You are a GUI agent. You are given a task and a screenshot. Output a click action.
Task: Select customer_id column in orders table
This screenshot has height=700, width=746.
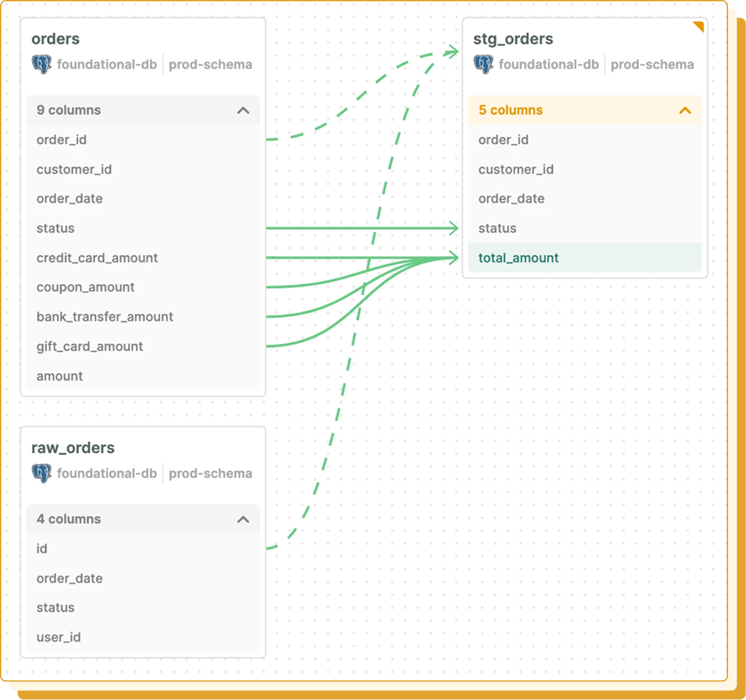coord(143,169)
